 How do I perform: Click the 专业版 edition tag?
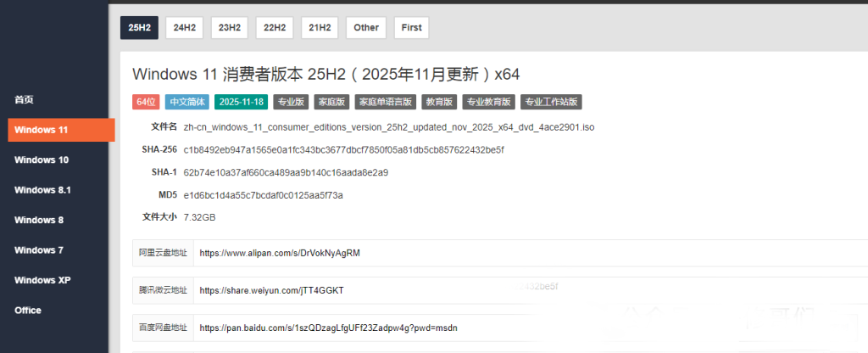tap(291, 102)
